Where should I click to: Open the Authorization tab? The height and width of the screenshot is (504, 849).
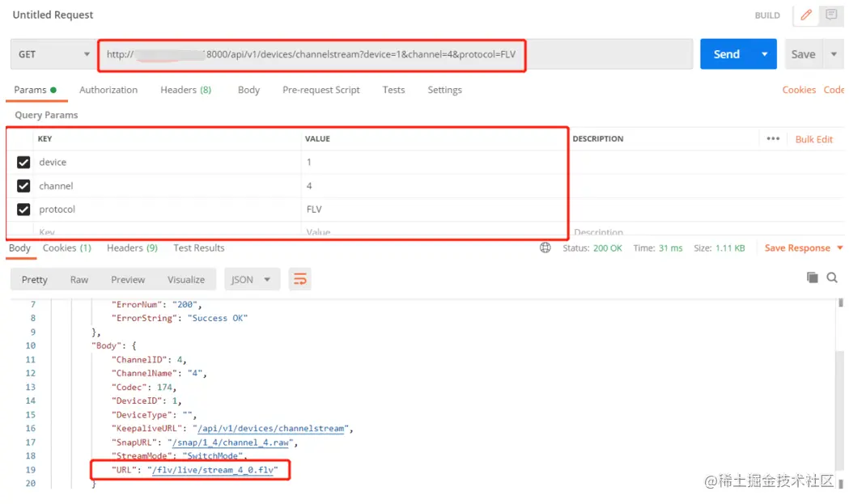click(x=108, y=90)
